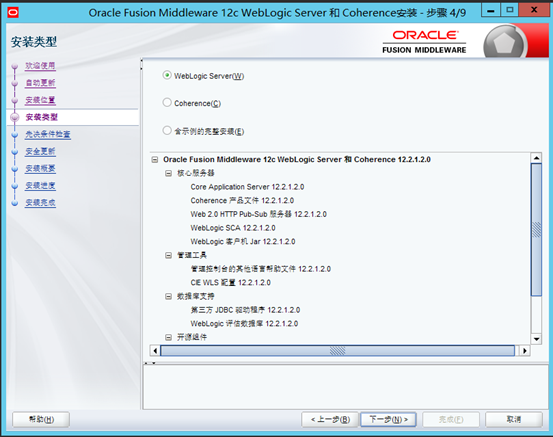
Task: Click the step bullet beside 安装概要
Action: point(14,169)
